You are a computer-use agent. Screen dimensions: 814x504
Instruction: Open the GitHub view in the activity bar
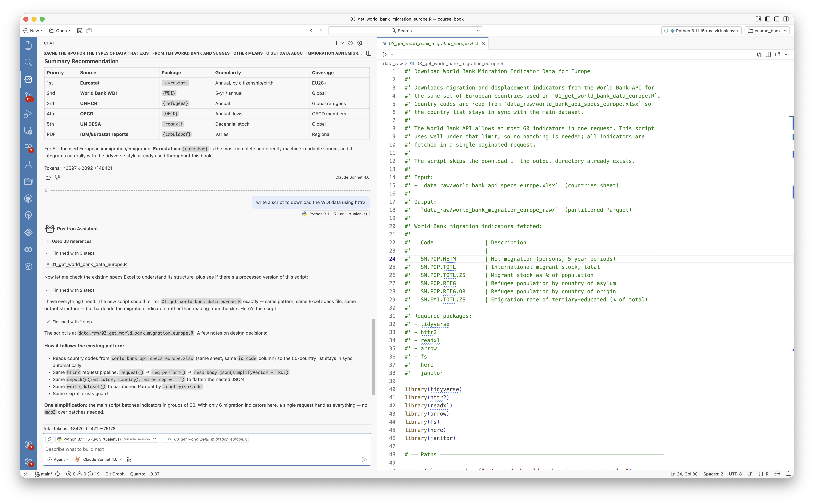28,199
